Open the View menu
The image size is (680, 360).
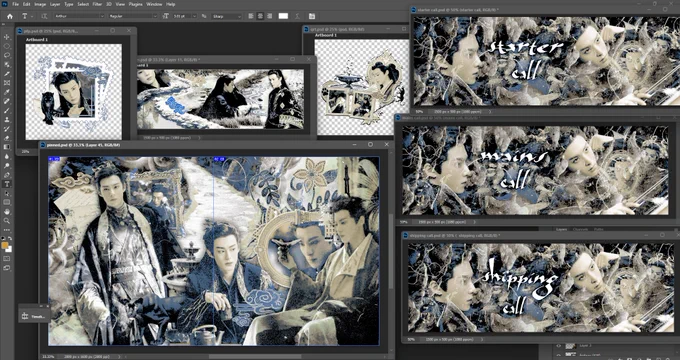pyautogui.click(x=119, y=4)
